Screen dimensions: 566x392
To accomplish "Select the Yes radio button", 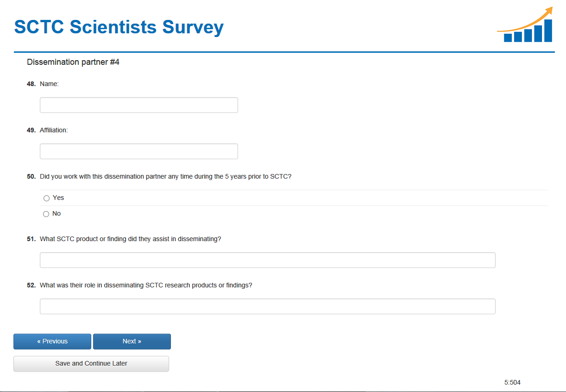I will coord(46,198).
